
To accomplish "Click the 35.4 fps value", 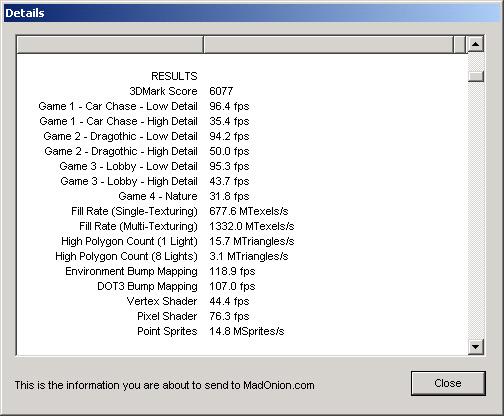I will (229, 121).
